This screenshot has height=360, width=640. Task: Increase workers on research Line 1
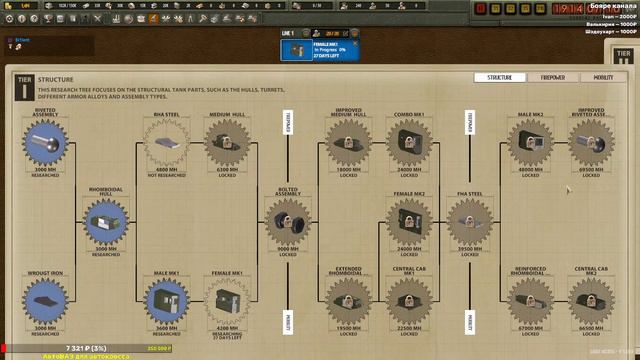click(355, 33)
